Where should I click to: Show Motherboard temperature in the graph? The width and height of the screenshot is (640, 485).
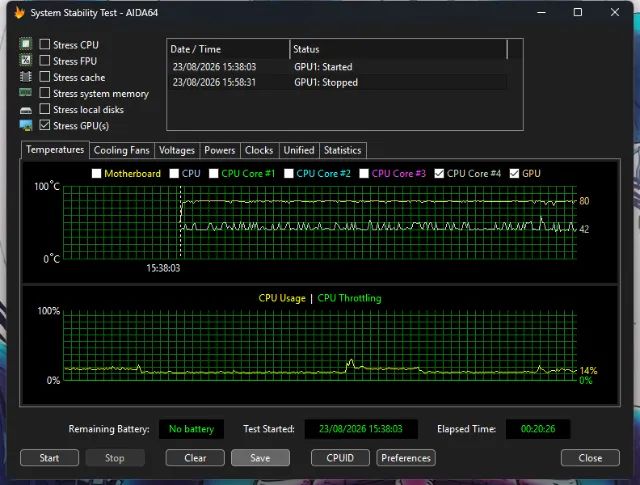[x=96, y=174]
